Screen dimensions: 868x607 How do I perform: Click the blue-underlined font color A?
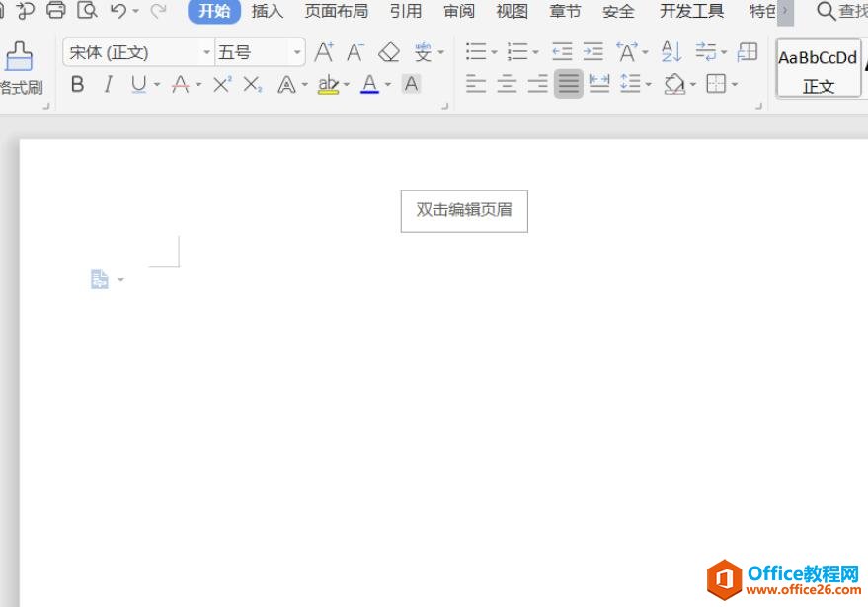coord(369,85)
